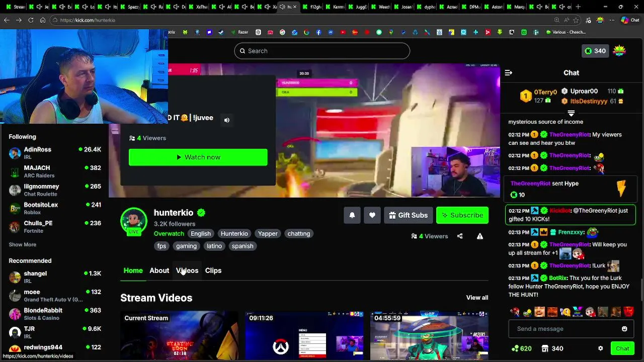
Task: Open the emote picker in message box
Action: (x=624, y=329)
